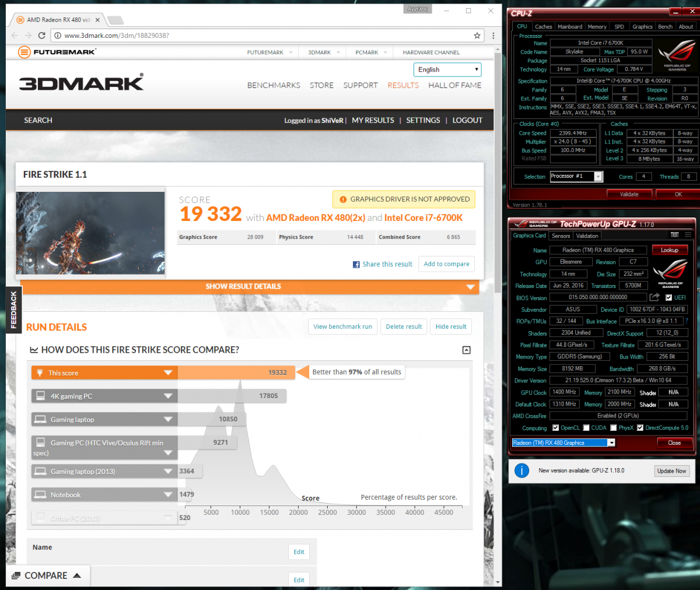This screenshot has height=590, width=700.
Task: Click the GPU-Z Lookup button
Action: point(670,250)
